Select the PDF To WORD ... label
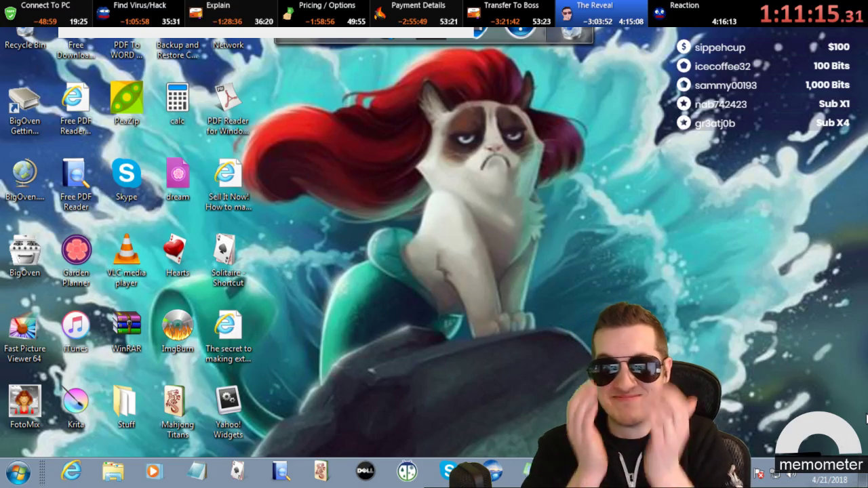Viewport: 868px width, 488px height. (x=126, y=49)
